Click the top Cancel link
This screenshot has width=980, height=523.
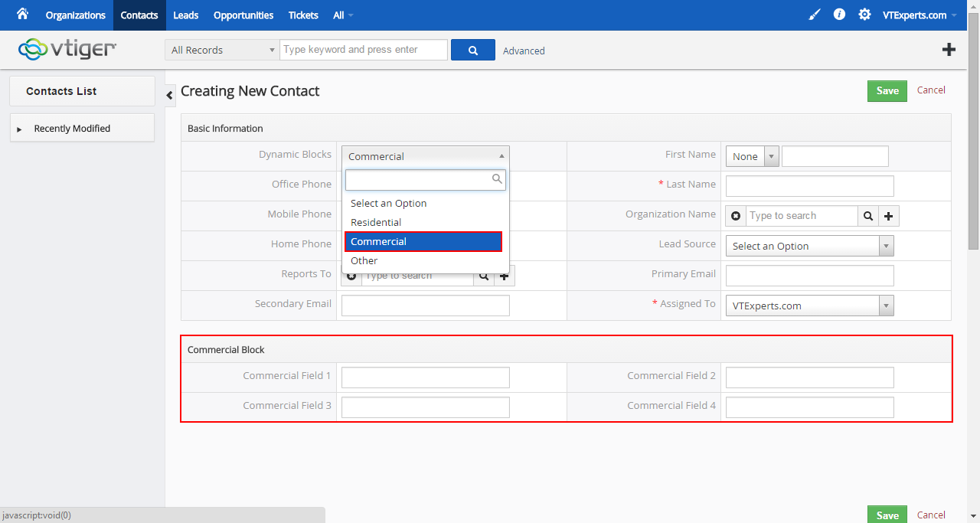[x=931, y=90]
